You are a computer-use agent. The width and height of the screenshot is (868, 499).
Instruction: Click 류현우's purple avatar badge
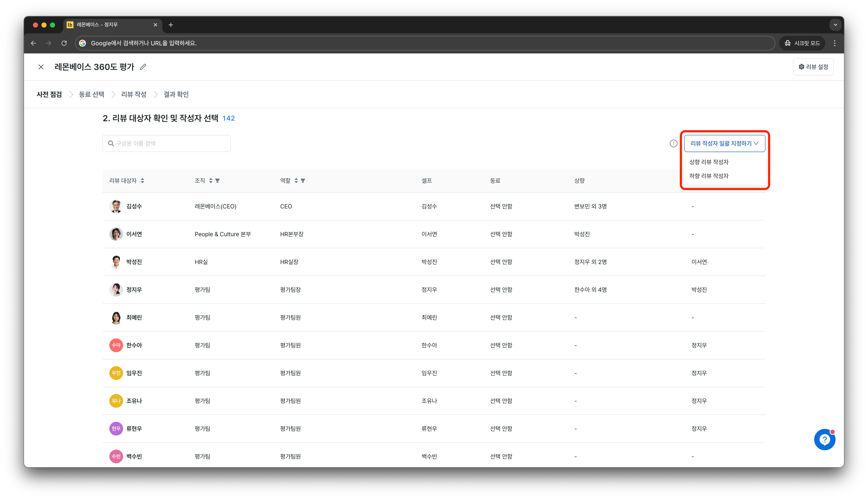click(116, 428)
